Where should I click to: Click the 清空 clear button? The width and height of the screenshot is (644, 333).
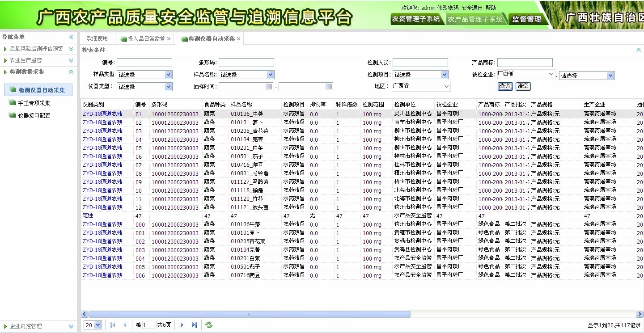coord(523,86)
